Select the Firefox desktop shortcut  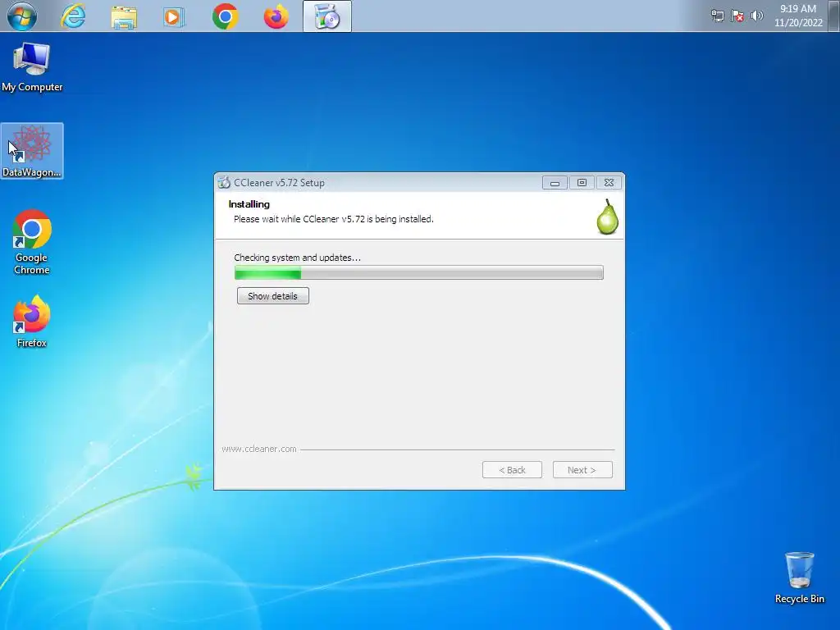click(x=32, y=322)
